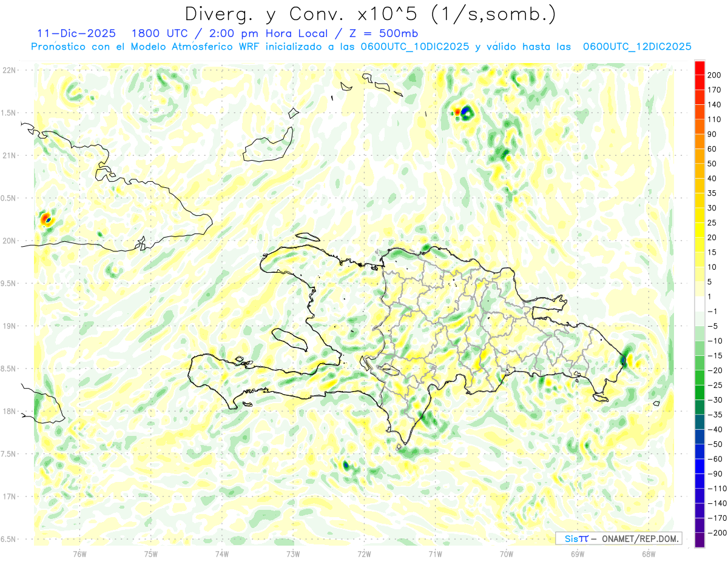
Task: Select the 'Z = 500mb' level label
Action: click(x=384, y=33)
